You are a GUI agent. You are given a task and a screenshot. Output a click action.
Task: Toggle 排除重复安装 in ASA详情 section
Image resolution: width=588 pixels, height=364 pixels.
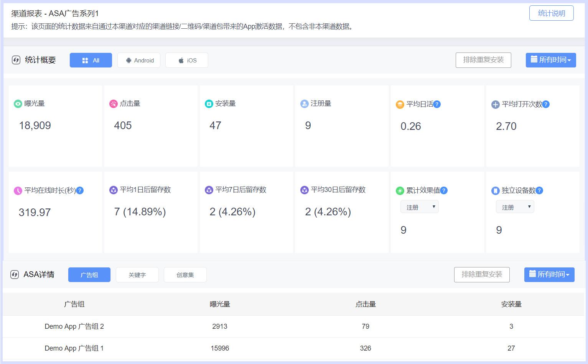click(x=482, y=274)
